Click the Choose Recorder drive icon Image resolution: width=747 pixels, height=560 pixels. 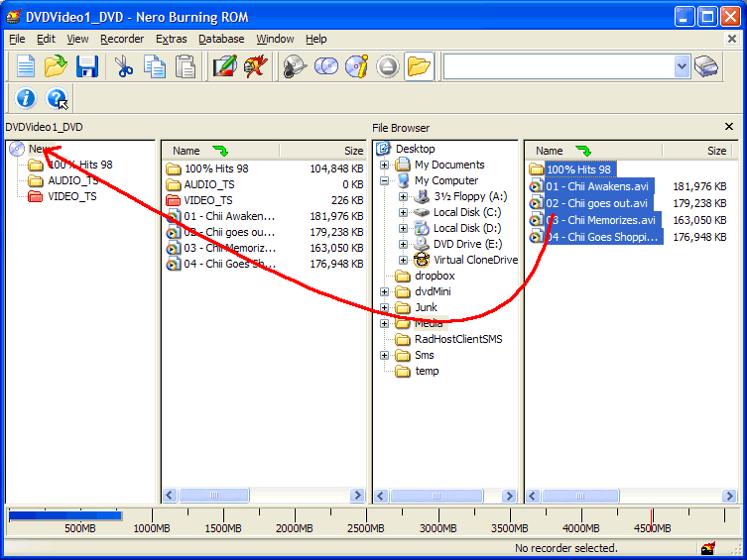pos(706,66)
